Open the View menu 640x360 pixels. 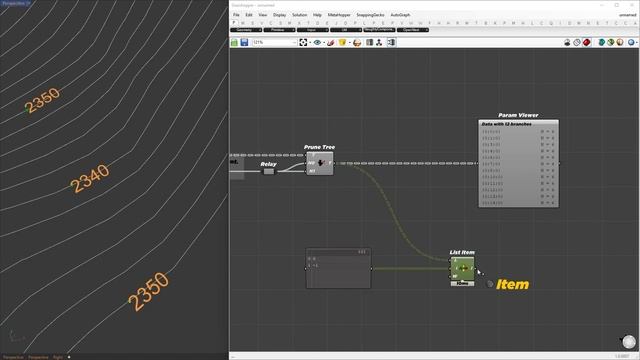(x=262, y=15)
